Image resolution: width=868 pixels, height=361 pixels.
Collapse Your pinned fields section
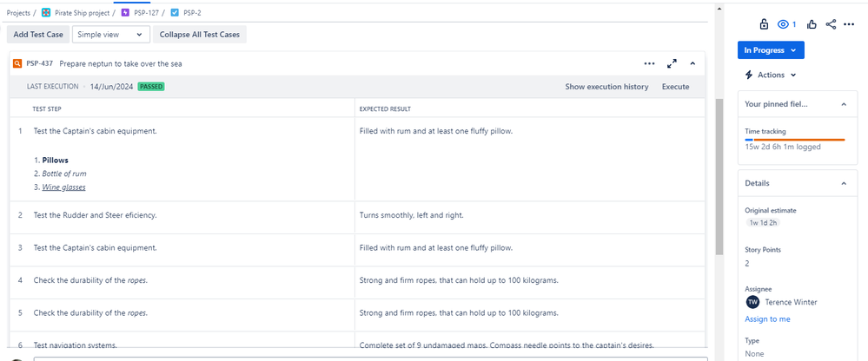coord(845,104)
